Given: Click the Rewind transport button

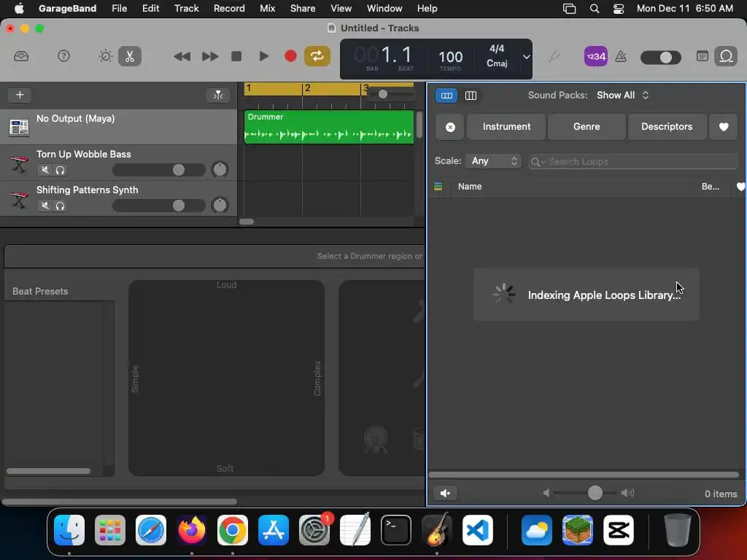Looking at the screenshot, I should coord(182,57).
